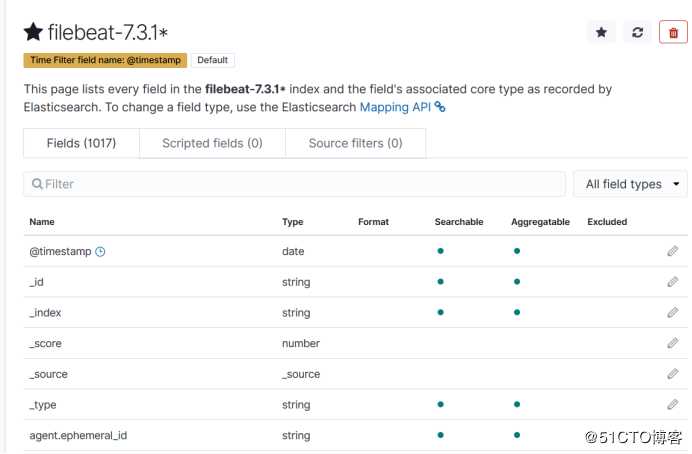This screenshot has height=454, width=692.
Task: Click the Default badge
Action: [212, 60]
